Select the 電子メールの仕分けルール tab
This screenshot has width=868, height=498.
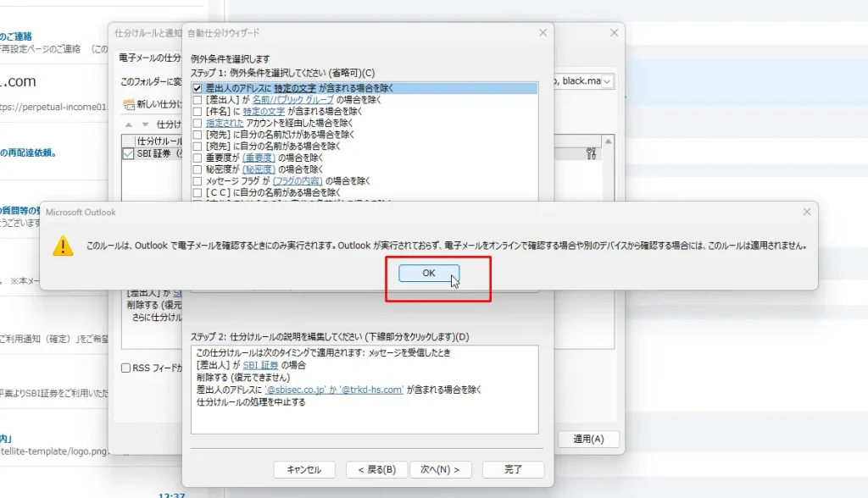point(150,58)
